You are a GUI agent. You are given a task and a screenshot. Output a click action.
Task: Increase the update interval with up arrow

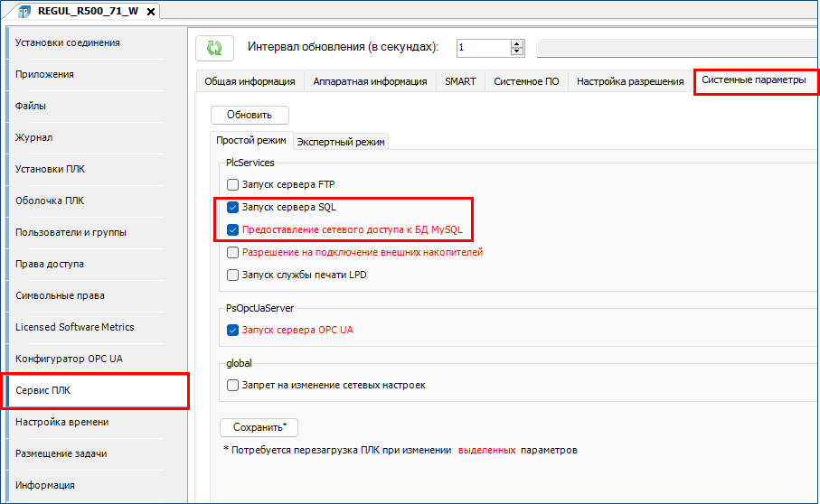point(517,43)
